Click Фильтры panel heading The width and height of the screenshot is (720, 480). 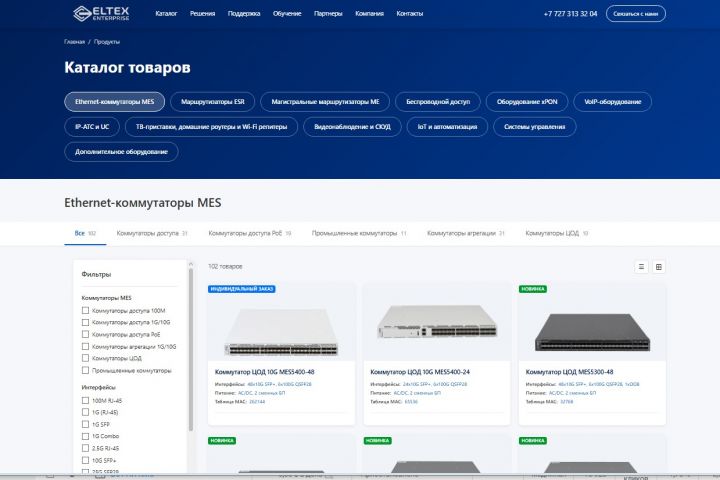96,274
